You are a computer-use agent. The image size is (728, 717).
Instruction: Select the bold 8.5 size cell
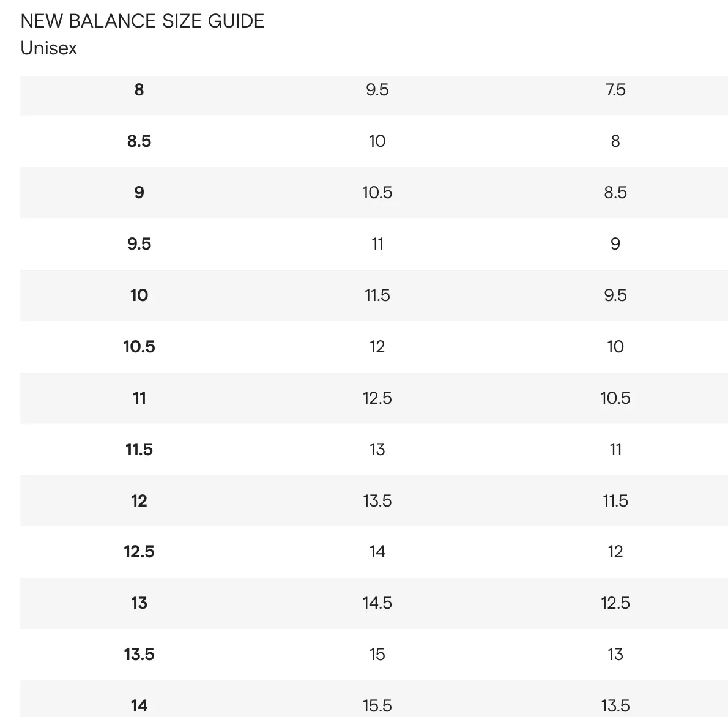click(x=139, y=141)
